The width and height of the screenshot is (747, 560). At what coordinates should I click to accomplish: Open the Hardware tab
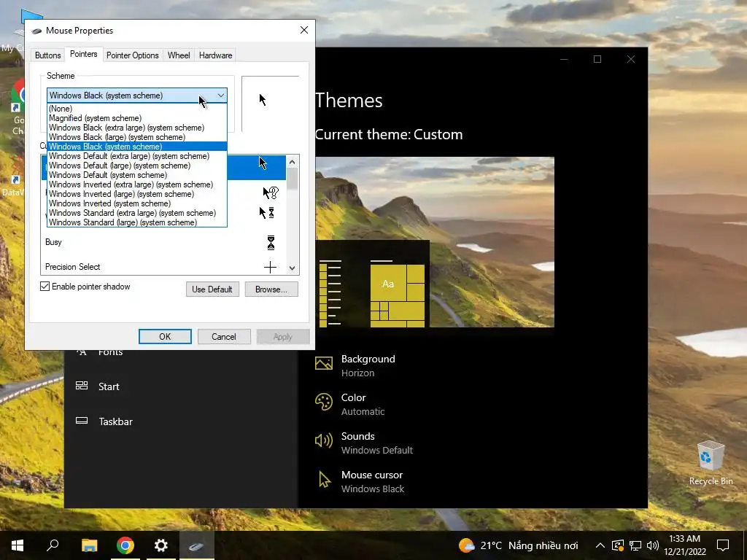click(215, 55)
